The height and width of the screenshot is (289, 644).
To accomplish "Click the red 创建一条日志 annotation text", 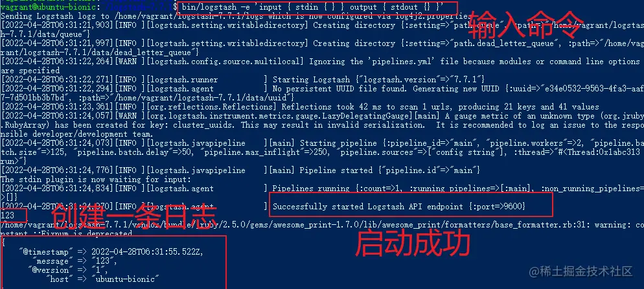I will [x=134, y=216].
